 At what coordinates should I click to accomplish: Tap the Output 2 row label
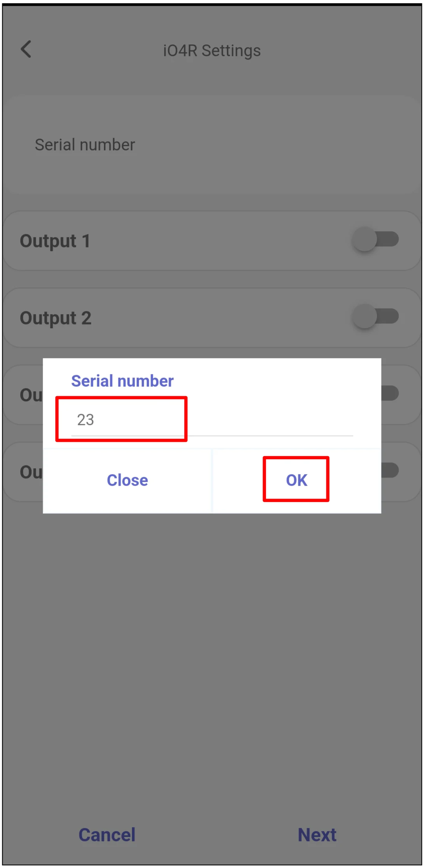56,317
